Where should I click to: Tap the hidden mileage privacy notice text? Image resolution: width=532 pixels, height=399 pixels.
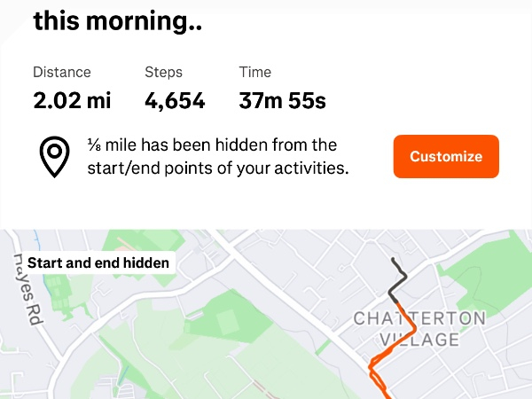coord(217,156)
